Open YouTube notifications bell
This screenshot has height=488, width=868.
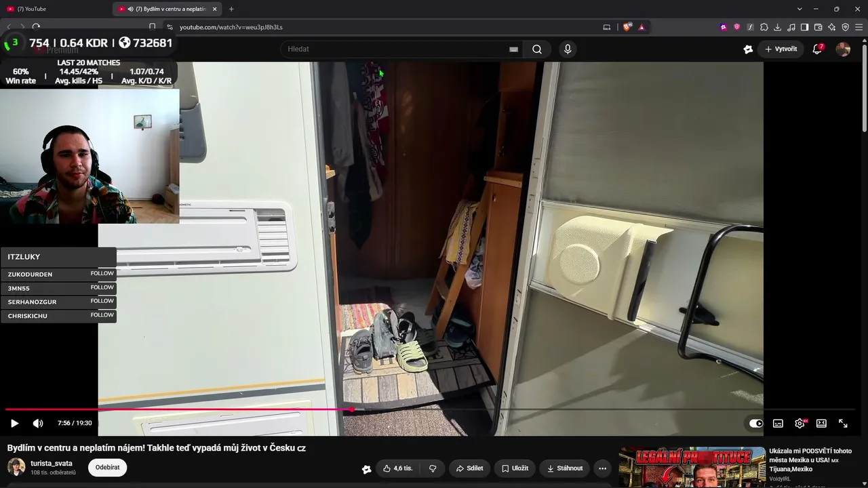(x=817, y=49)
